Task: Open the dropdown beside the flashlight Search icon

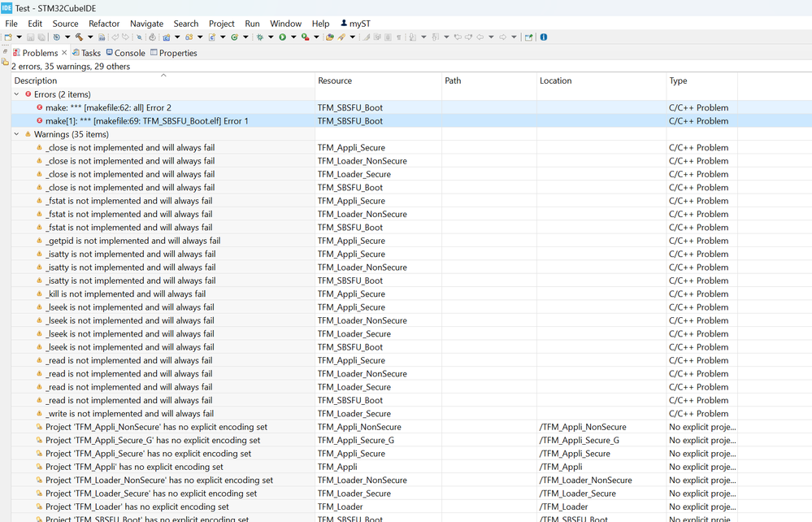Action: [353, 37]
